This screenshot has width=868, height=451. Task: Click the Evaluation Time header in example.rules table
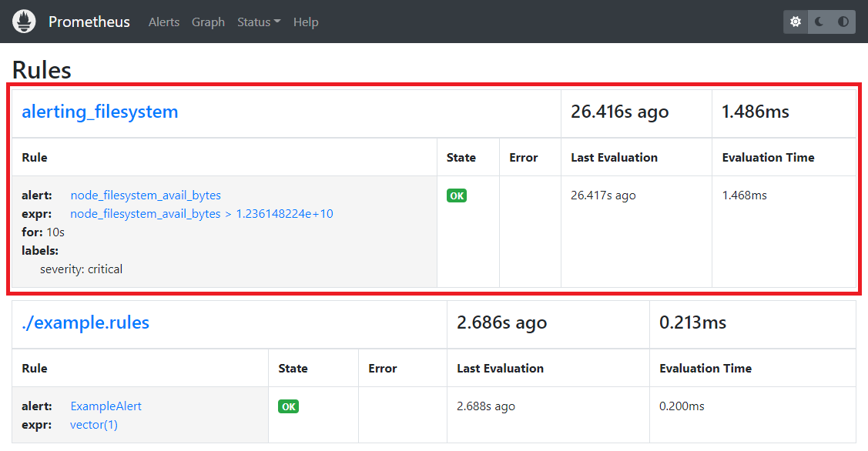tap(705, 369)
